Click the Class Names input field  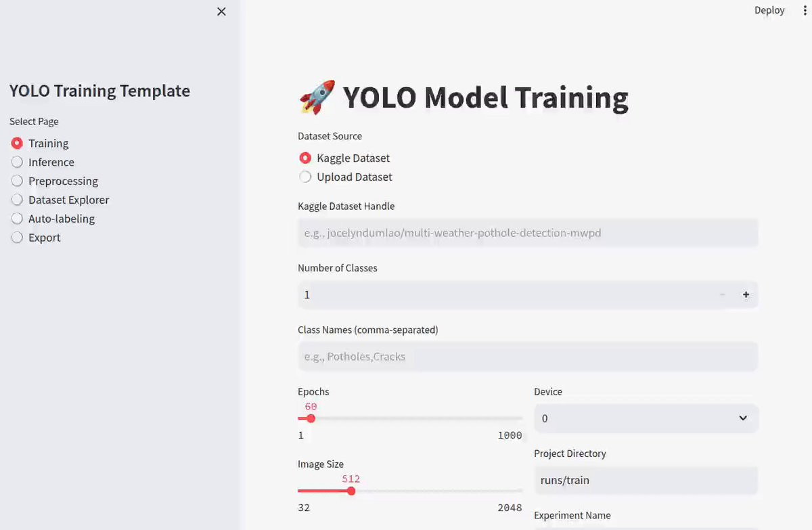527,357
